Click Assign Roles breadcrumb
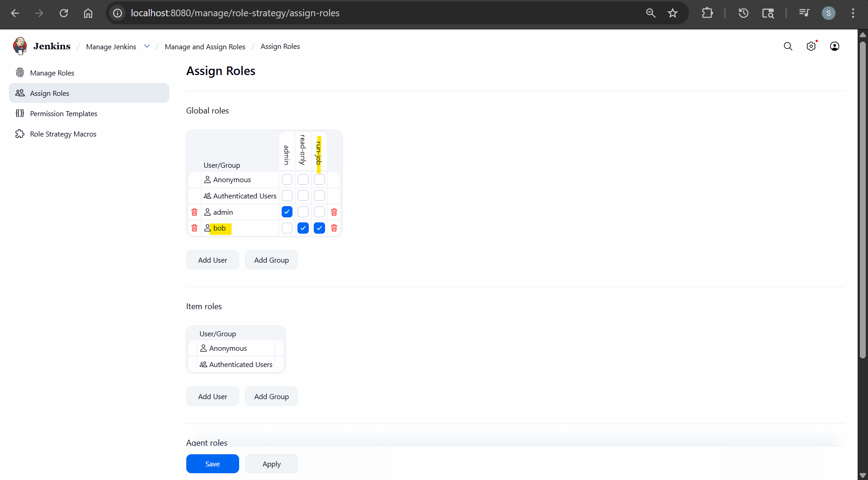 click(x=280, y=47)
